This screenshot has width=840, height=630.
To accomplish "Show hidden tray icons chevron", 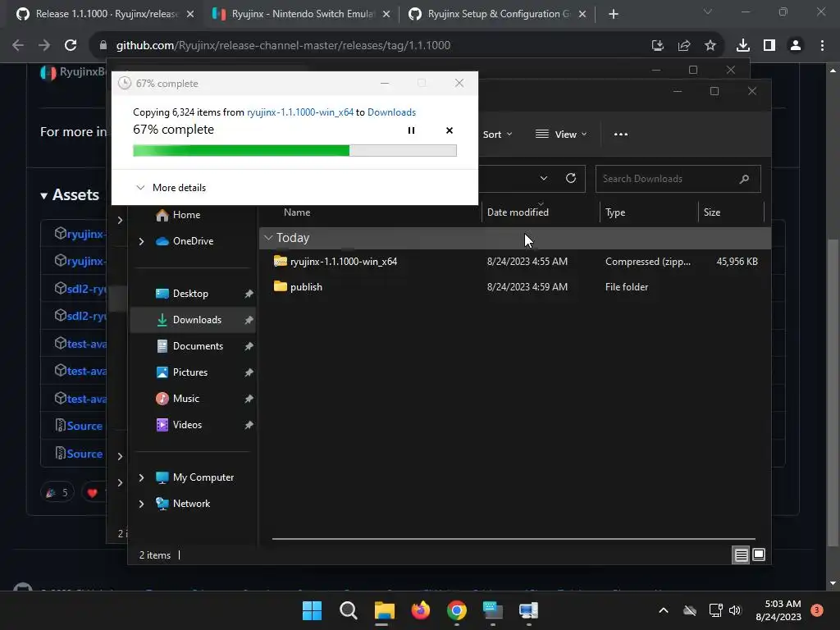I will pos(663,610).
